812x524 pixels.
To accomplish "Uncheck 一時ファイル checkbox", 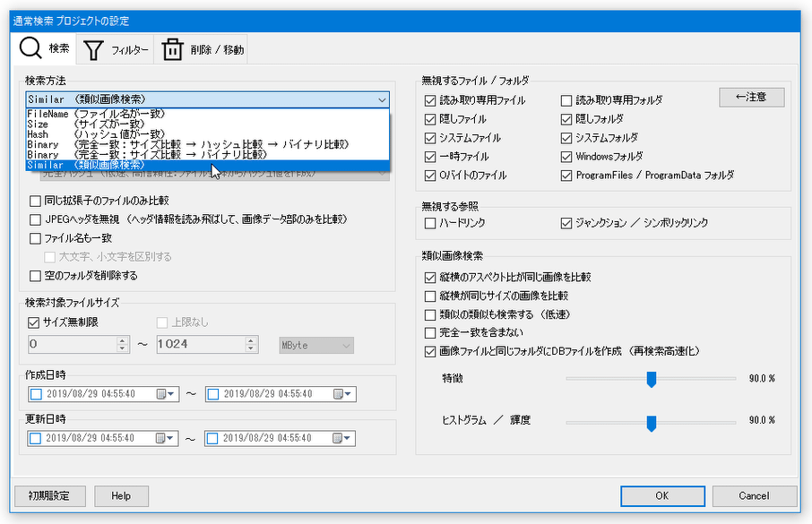I will 430,157.
